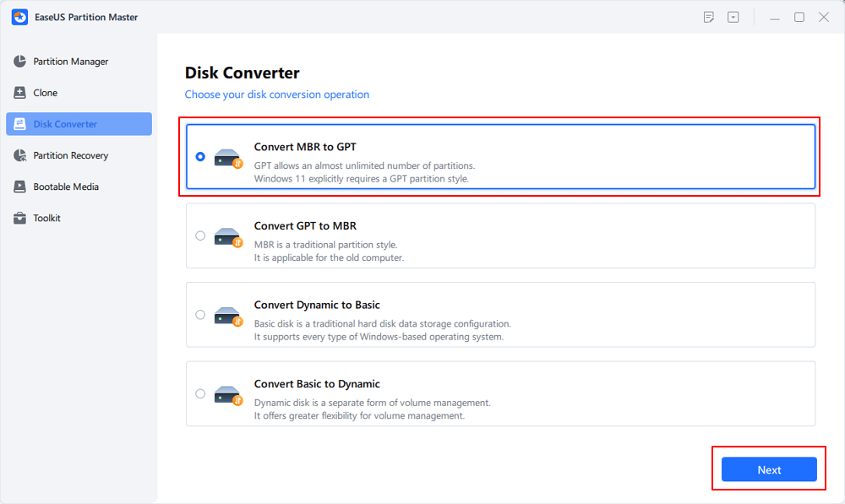
Task: Click the Partition Recovery sidebar icon
Action: pos(19,155)
